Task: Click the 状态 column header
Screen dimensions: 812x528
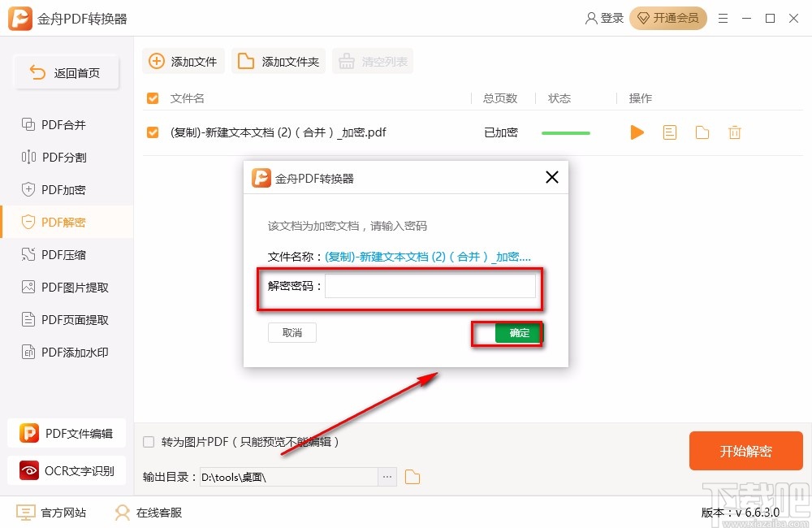Action: (559, 98)
